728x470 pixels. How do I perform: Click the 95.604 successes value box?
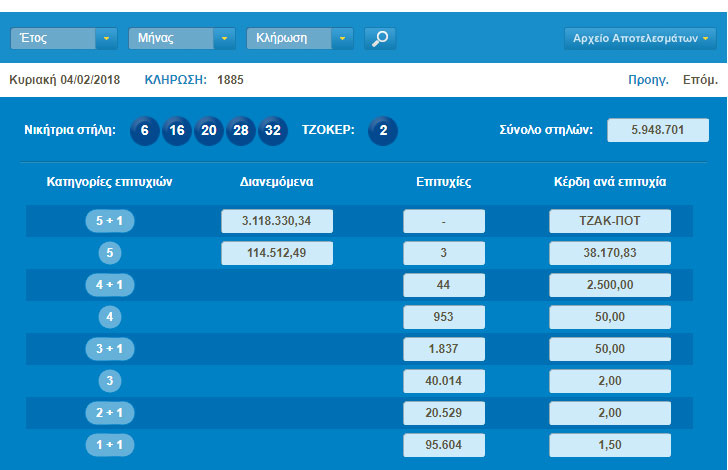click(x=444, y=445)
